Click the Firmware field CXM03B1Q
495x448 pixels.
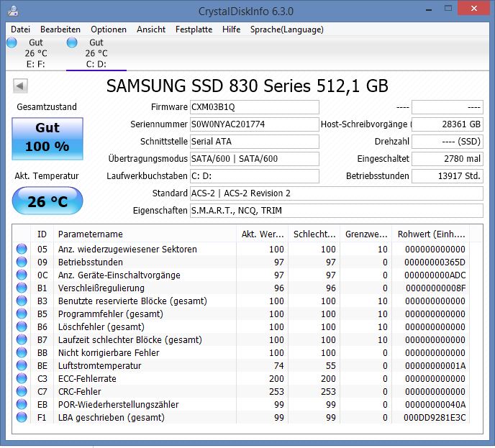point(254,107)
